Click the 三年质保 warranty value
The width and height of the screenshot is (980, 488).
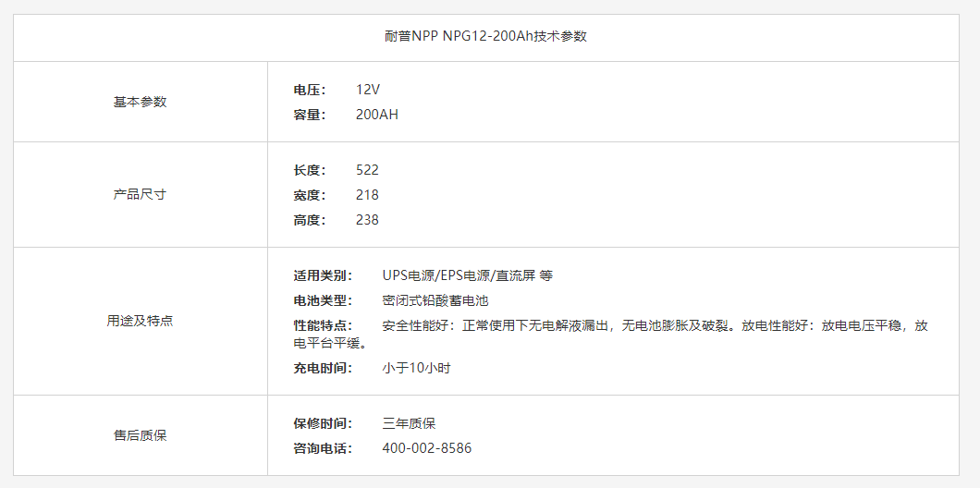(x=409, y=423)
